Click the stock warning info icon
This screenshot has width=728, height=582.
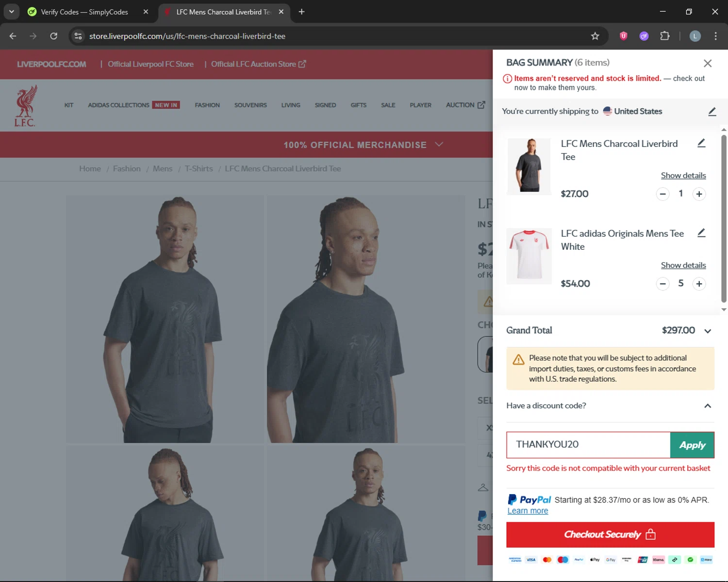pyautogui.click(x=507, y=79)
